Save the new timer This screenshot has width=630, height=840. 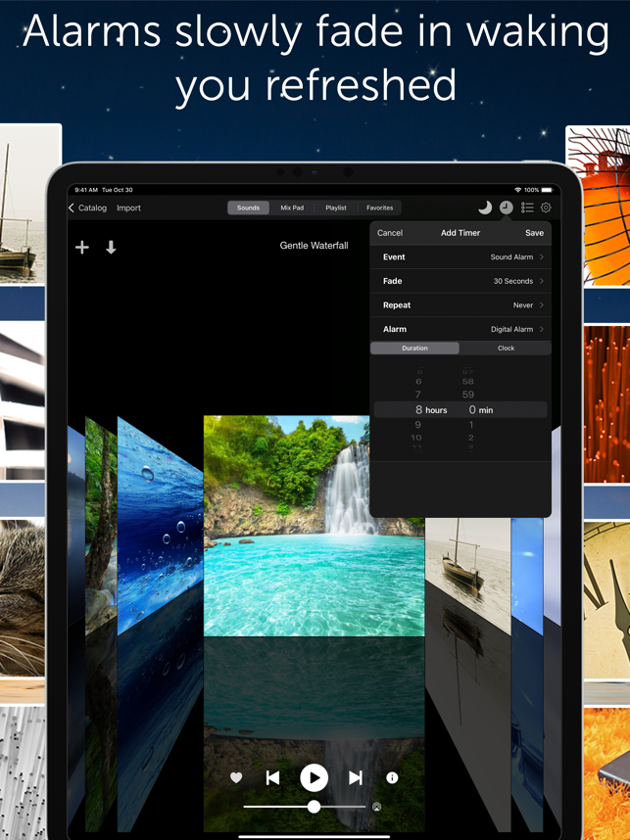[x=534, y=233]
